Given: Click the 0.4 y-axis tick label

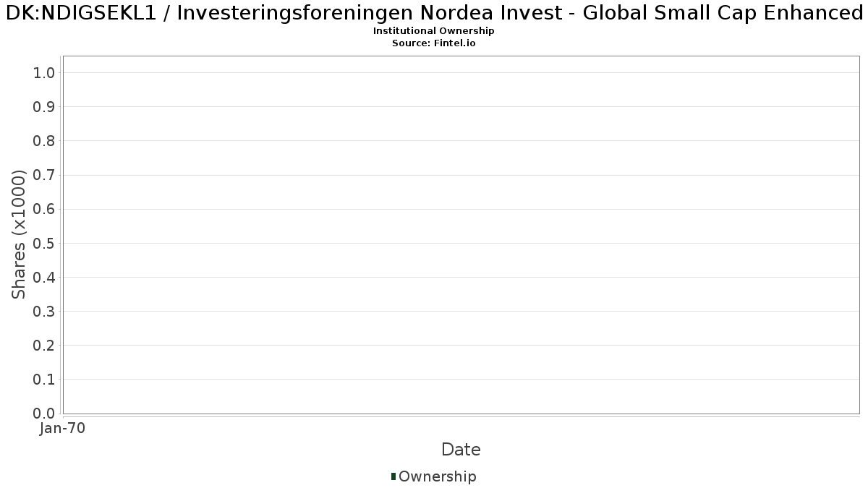Looking at the screenshot, I should tap(44, 278).
